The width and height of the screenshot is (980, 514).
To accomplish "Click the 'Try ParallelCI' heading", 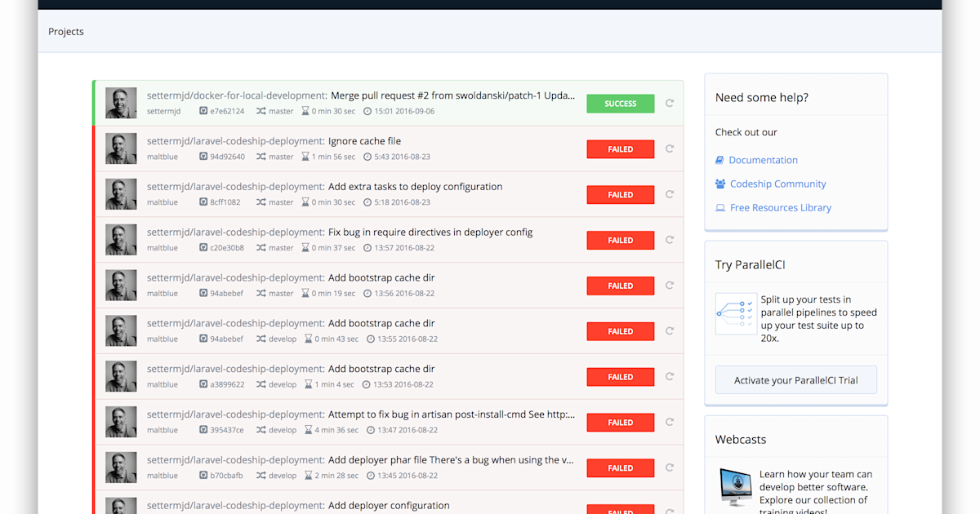I will tap(751, 265).
